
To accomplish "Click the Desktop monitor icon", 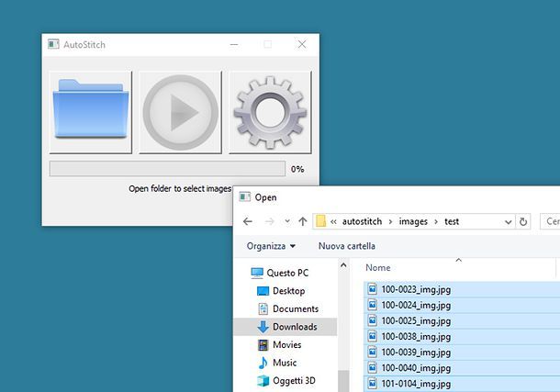I will tap(263, 291).
